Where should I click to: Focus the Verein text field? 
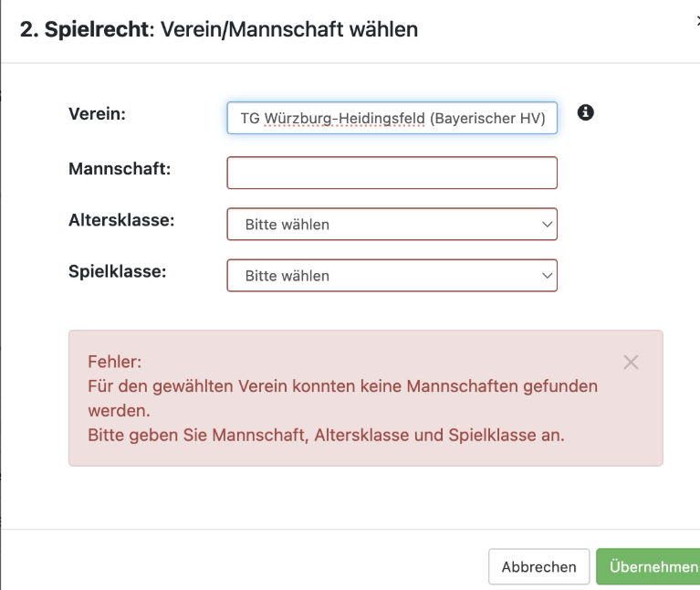click(x=392, y=118)
